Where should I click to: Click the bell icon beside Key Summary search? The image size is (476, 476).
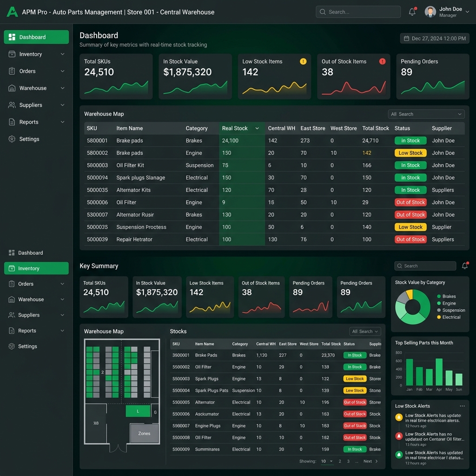point(464,266)
